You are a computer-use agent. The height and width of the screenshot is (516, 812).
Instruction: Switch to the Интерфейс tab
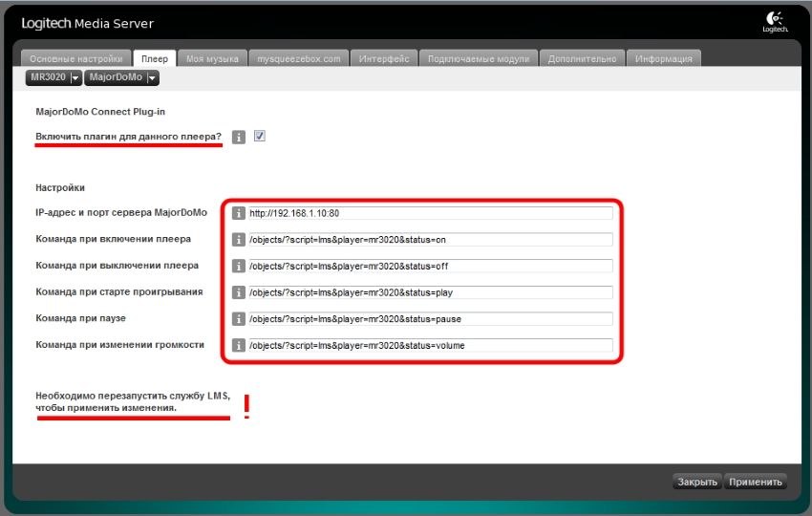384,58
